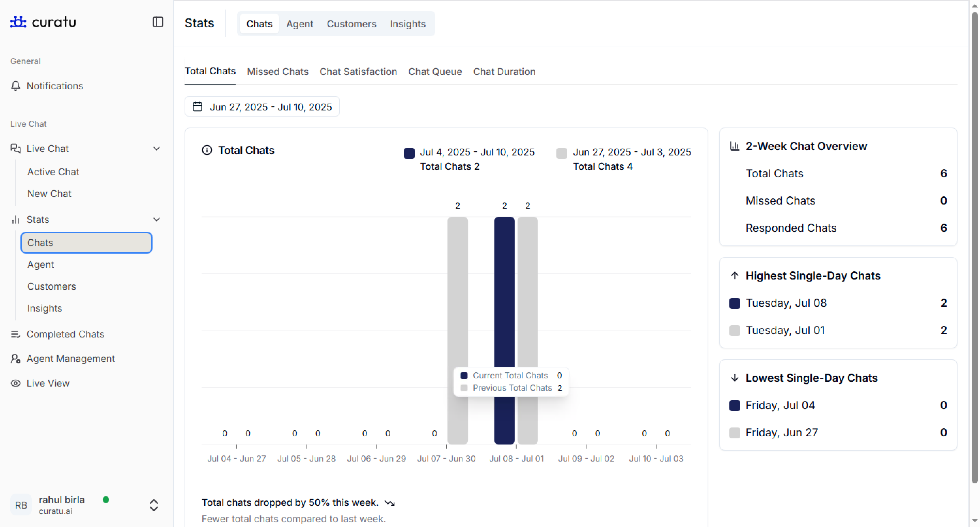Click the calendar icon in date range
The width and height of the screenshot is (980, 527).
(x=197, y=107)
